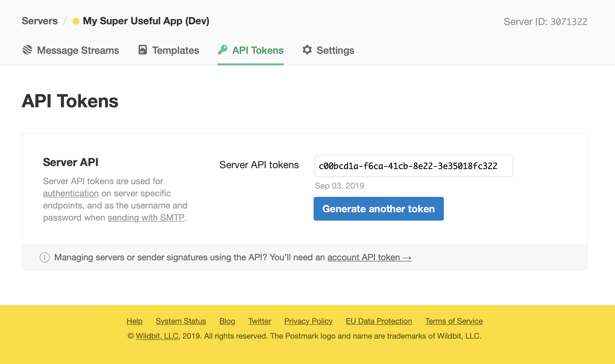The height and width of the screenshot is (364, 615).
Task: Click the Settings gear icon
Action: click(307, 50)
